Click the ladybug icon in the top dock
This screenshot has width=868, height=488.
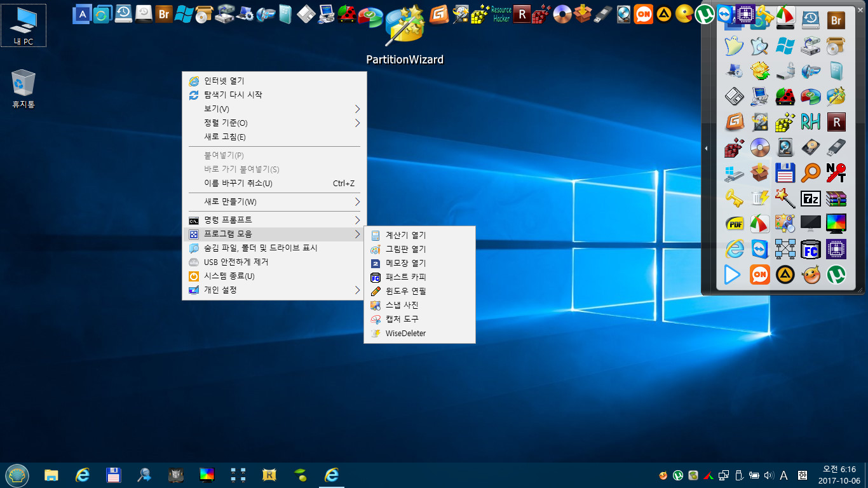[x=346, y=13]
